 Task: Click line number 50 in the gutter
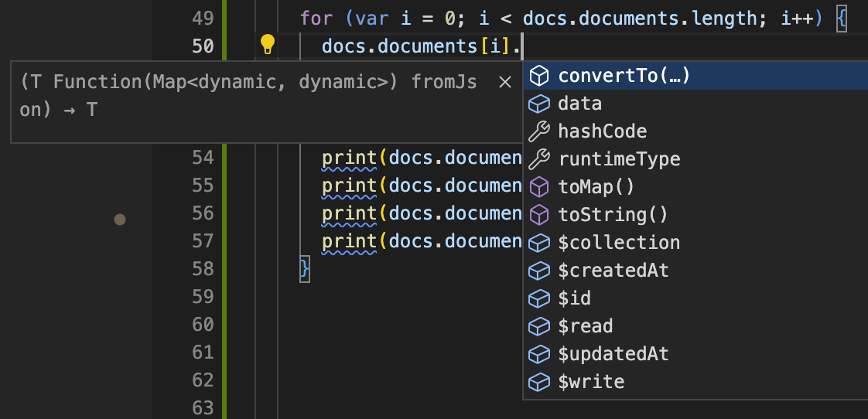203,46
